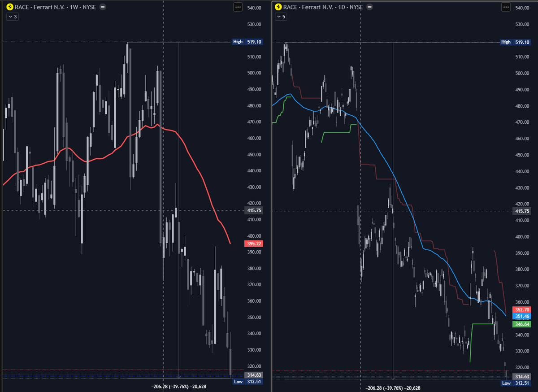The image size is (538, 392).
Task: Click the Ferrari logo icon in left chart
Action: coord(9,7)
